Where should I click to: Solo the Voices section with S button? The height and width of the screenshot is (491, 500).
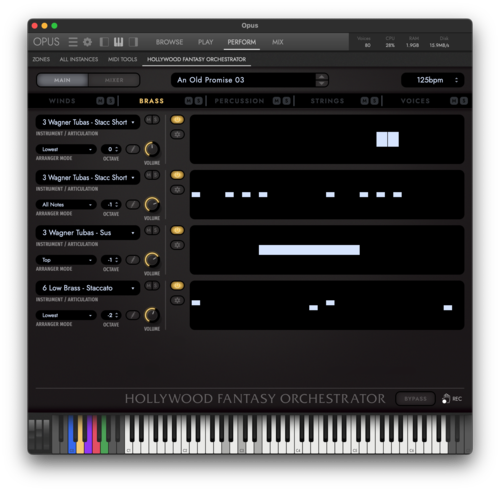[x=464, y=101]
